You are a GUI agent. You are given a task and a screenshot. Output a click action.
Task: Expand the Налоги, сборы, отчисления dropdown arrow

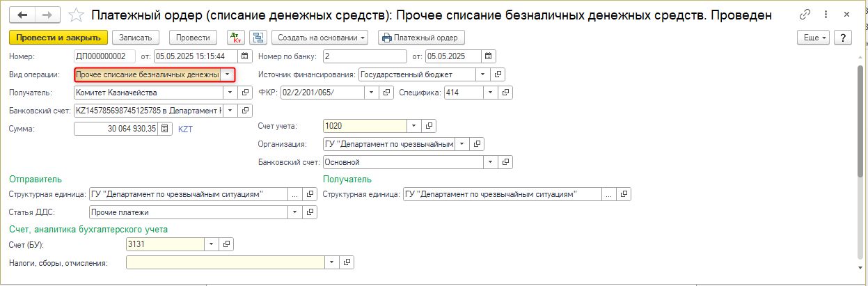(332, 262)
